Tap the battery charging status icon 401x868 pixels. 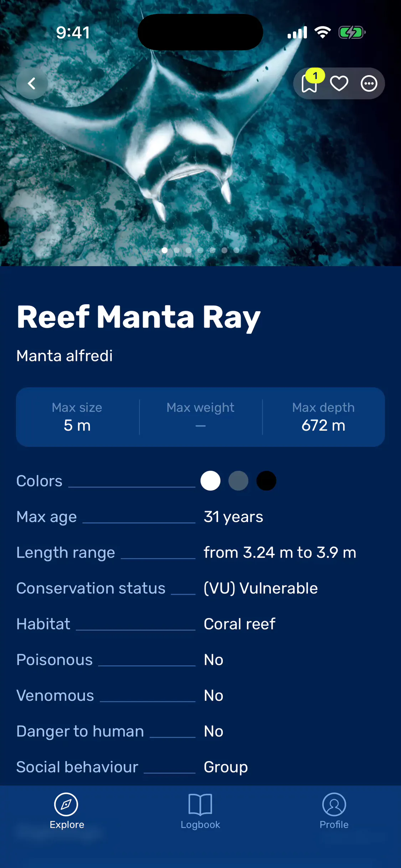[x=352, y=32]
